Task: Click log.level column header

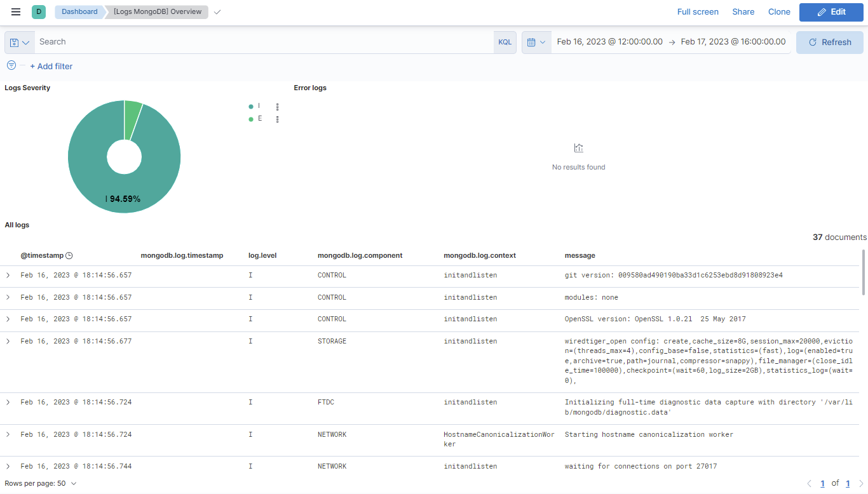Action: 262,255
